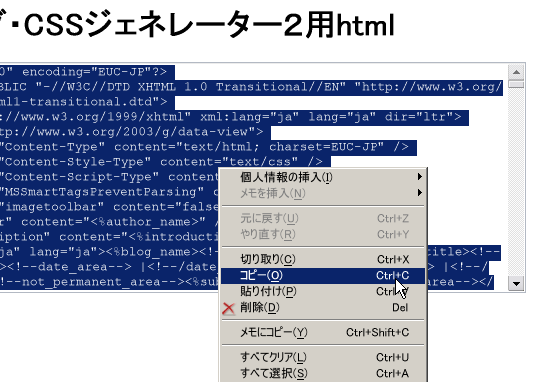Choose やり直す from context menu
The width and height of the screenshot is (550, 382).
pyautogui.click(x=322, y=234)
